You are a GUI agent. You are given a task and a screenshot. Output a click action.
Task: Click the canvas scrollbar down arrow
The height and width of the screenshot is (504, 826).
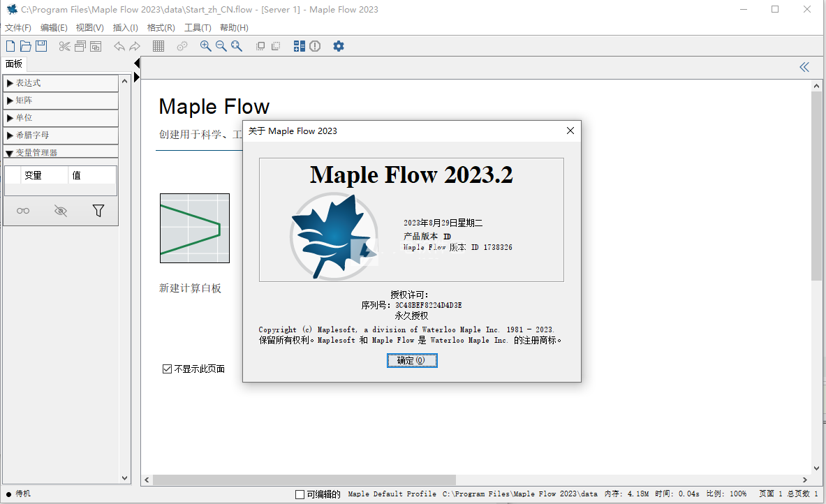click(x=816, y=468)
